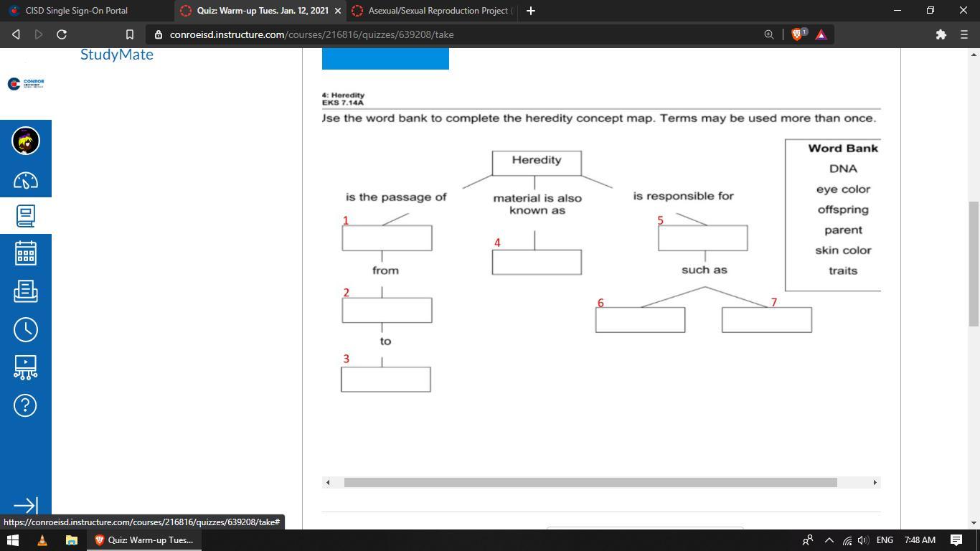Click 'offspring' in the Word Bank
980x551 pixels.
(x=843, y=209)
